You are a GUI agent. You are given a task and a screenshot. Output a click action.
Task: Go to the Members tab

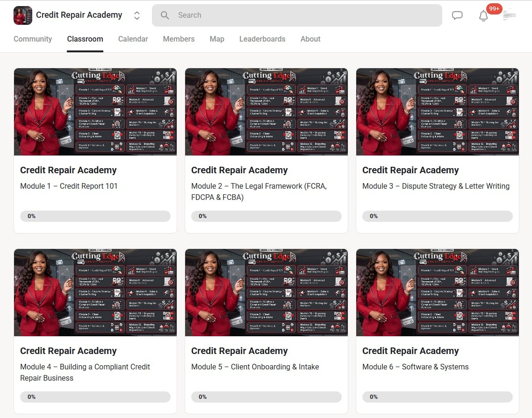click(179, 39)
